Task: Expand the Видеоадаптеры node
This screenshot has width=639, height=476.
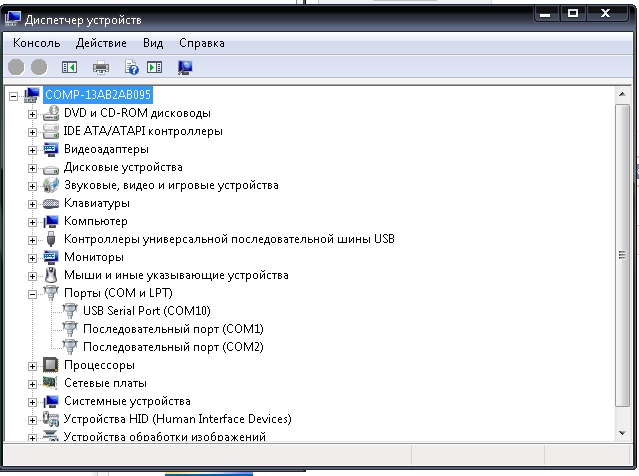Action: (x=32, y=150)
